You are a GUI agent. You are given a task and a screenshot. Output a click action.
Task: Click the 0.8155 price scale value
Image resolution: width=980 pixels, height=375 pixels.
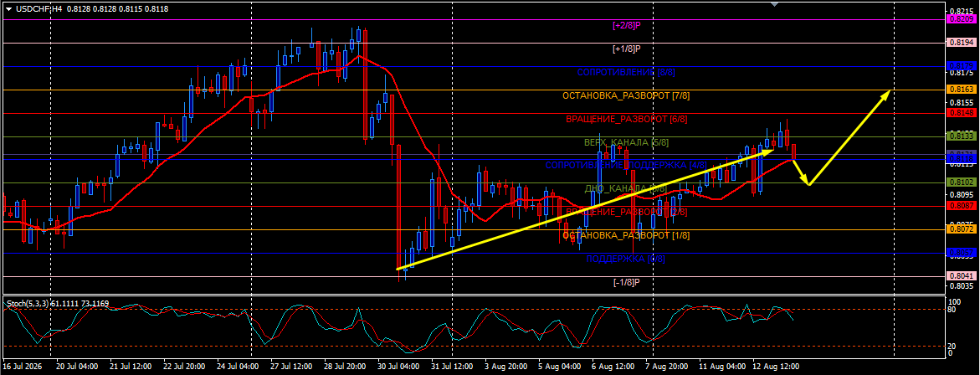(x=961, y=103)
